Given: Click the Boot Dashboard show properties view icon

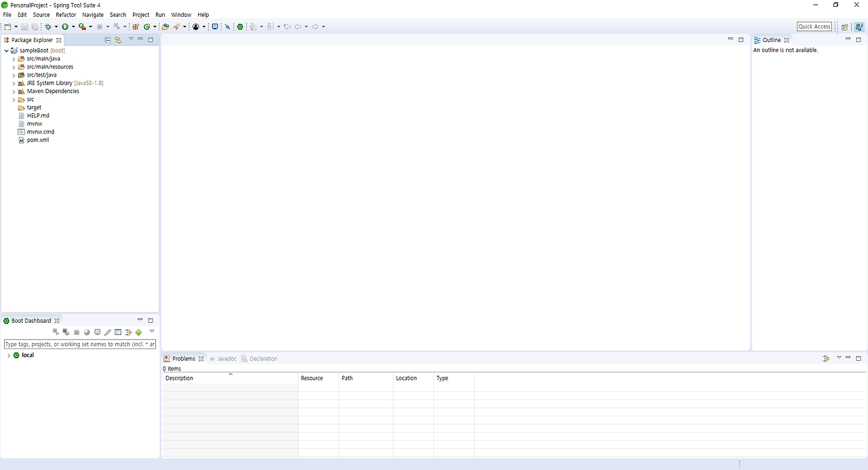Looking at the screenshot, I should (118, 332).
